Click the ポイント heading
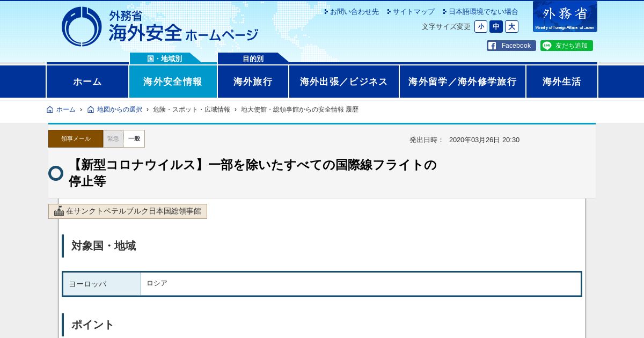The width and height of the screenshot is (644, 338). point(93,325)
